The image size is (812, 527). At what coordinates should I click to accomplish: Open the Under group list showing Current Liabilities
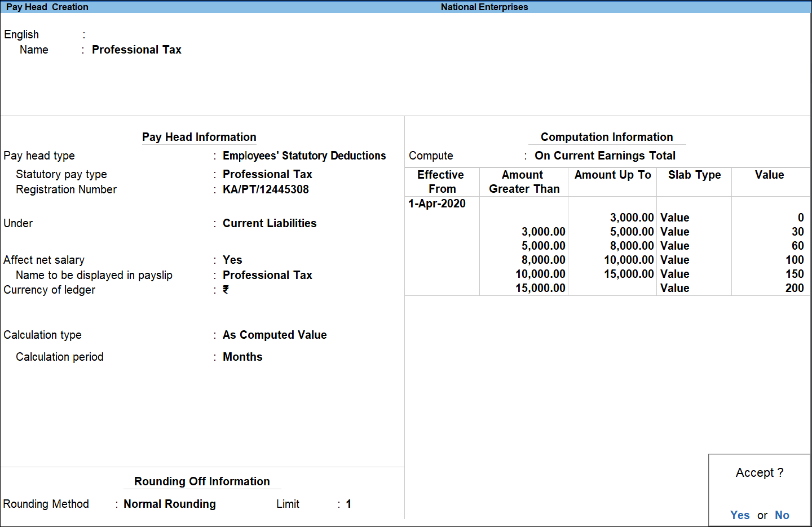[x=270, y=223]
